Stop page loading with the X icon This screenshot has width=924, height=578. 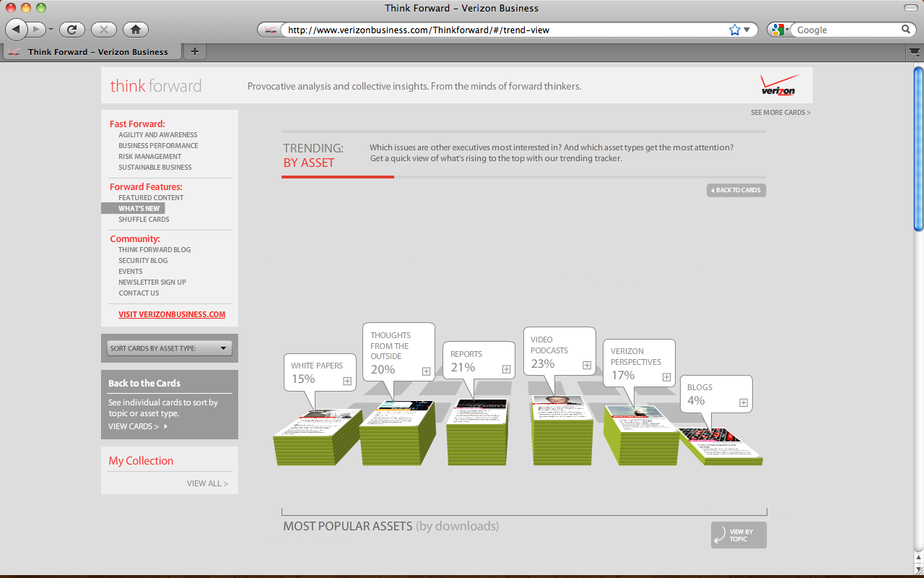click(x=104, y=30)
